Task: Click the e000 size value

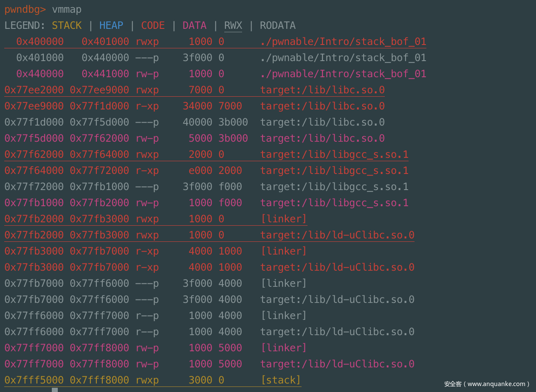Action: (x=200, y=171)
